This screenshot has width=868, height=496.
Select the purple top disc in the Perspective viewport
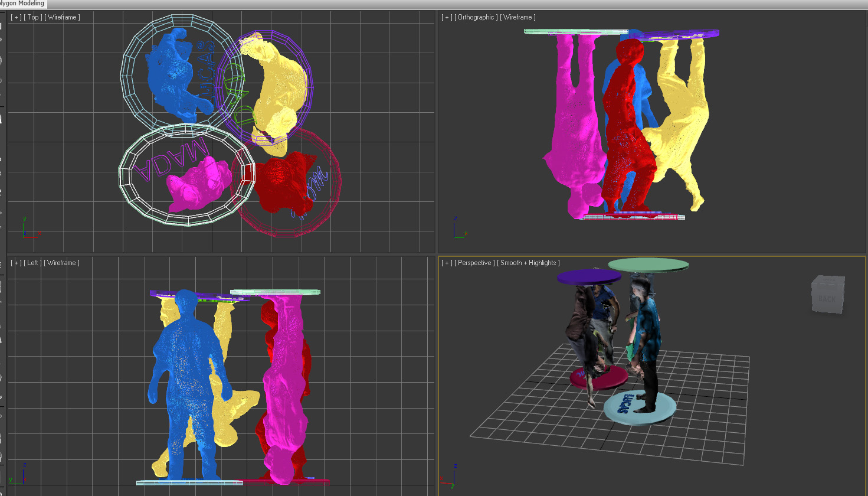click(x=589, y=276)
